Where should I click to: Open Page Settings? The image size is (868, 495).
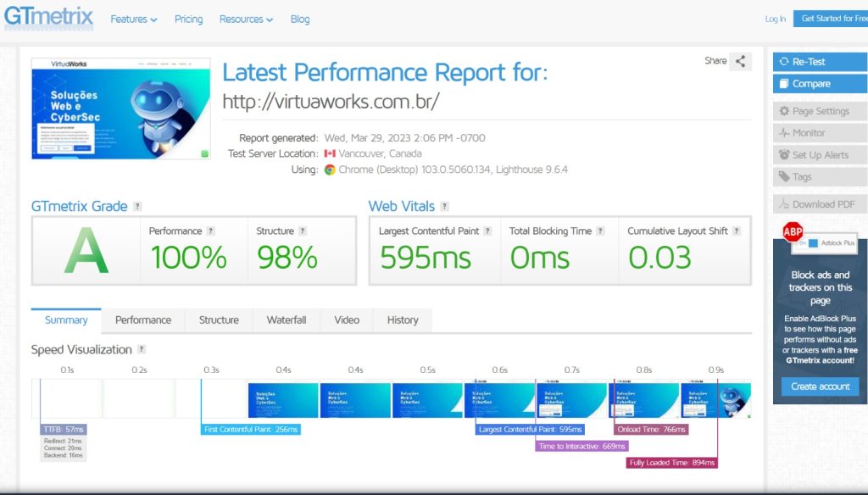pyautogui.click(x=820, y=111)
